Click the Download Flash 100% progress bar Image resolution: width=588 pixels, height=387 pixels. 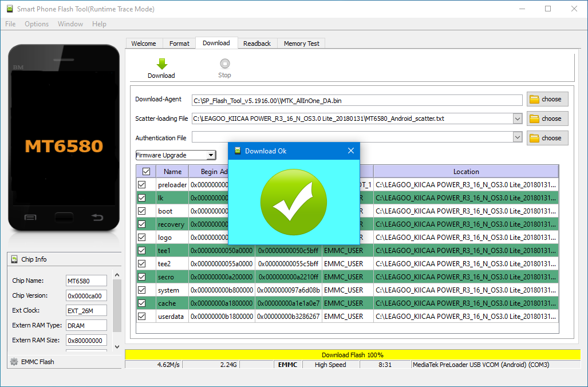[x=353, y=355]
